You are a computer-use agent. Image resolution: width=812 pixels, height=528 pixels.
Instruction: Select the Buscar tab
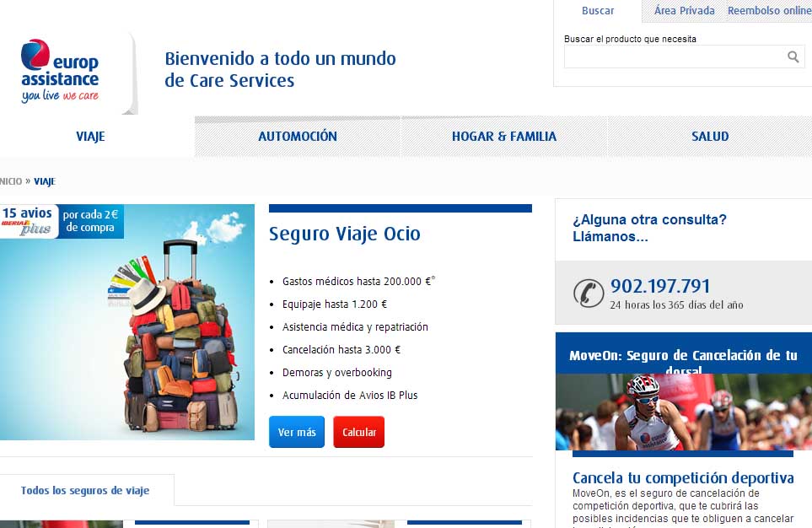click(598, 10)
